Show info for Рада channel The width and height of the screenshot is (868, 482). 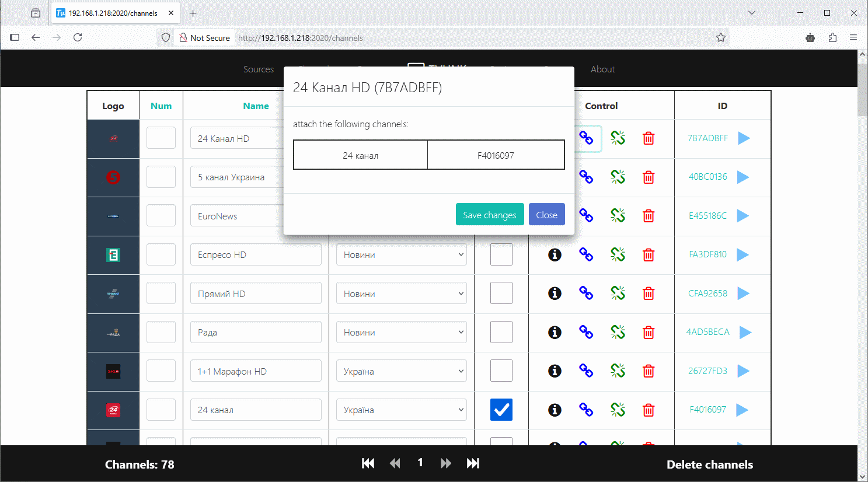pos(555,332)
